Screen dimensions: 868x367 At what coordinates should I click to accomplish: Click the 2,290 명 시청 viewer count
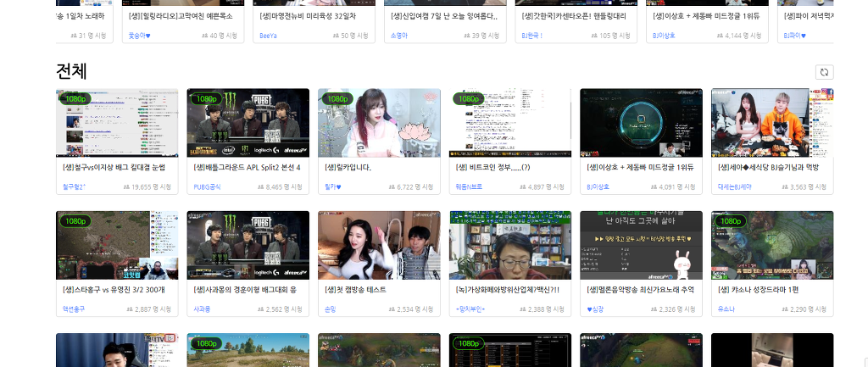tap(805, 309)
